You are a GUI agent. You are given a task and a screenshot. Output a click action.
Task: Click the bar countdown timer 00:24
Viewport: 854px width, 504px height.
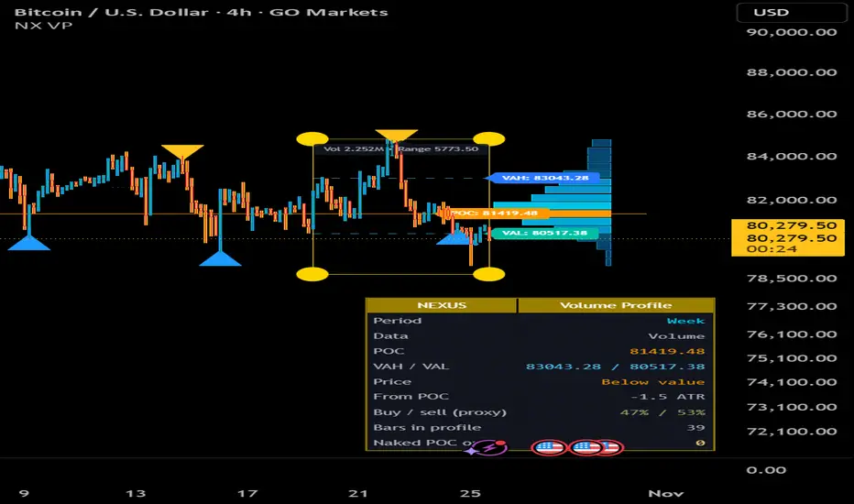pos(772,249)
